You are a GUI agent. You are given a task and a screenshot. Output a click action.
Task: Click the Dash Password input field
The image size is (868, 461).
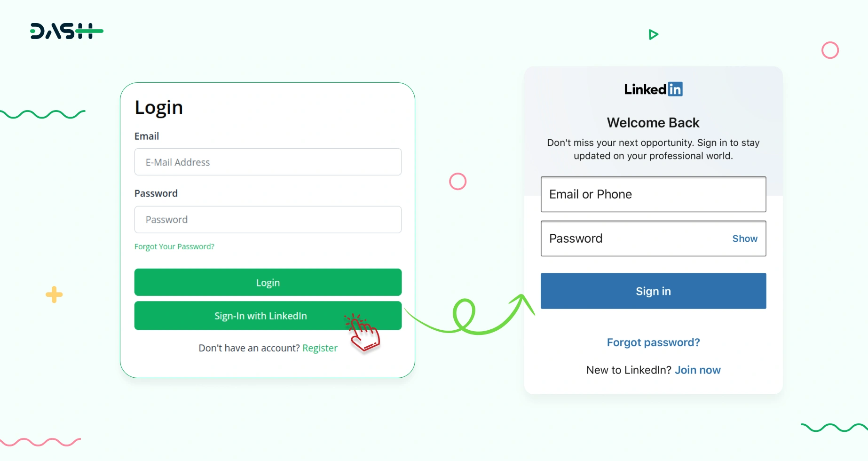tap(268, 220)
